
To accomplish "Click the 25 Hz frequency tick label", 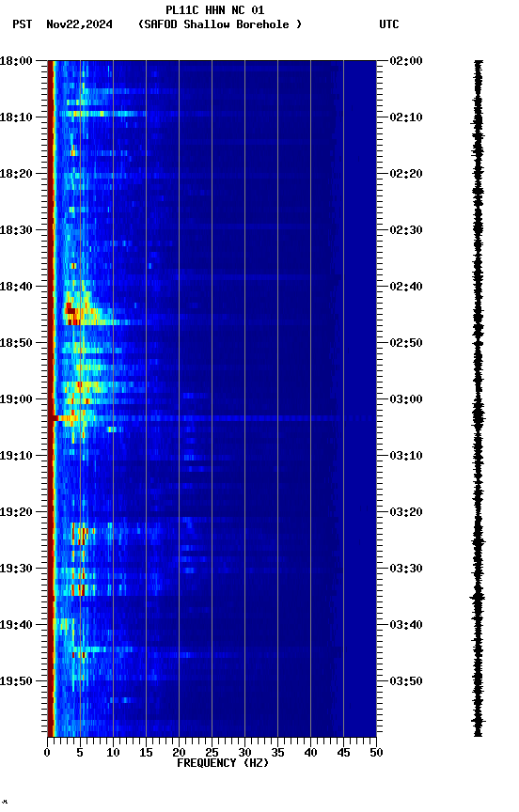I will [x=212, y=753].
